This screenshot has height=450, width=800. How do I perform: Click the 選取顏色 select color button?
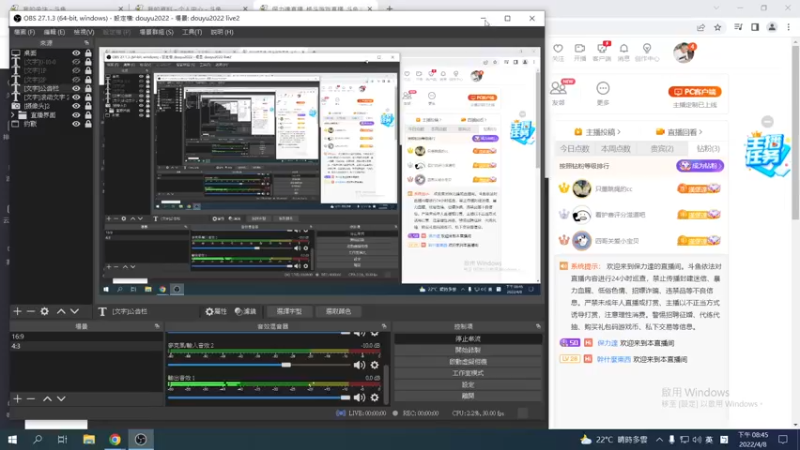tap(338, 311)
